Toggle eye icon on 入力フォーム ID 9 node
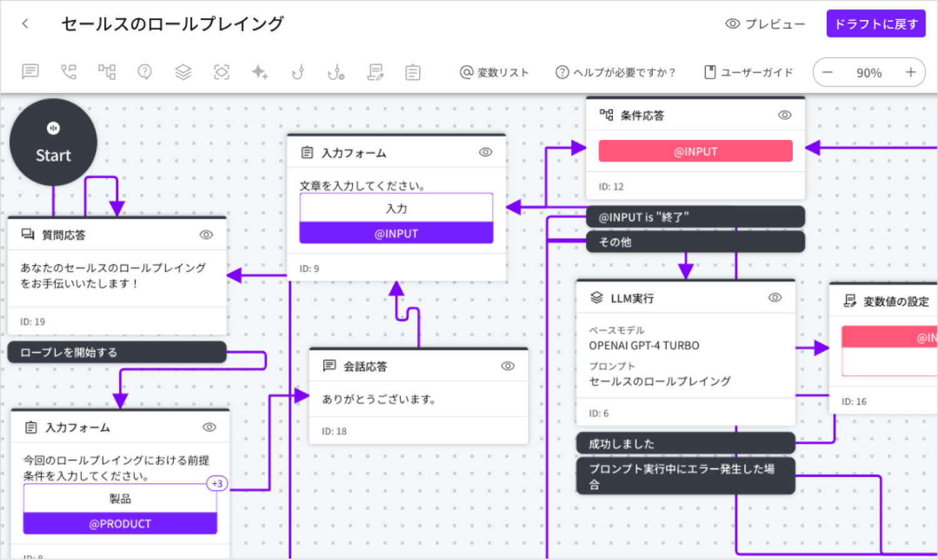 [485, 152]
